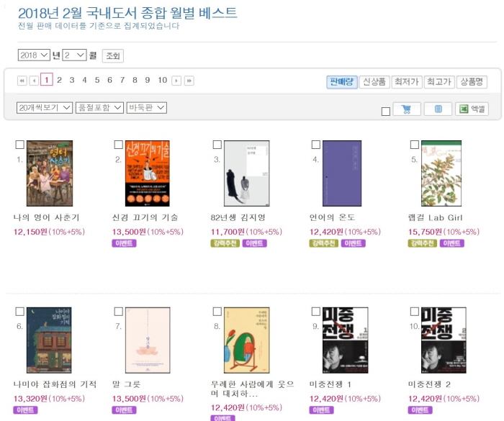Check the box for 언어의 온도
Screen dimensions: 504x421
316,145
